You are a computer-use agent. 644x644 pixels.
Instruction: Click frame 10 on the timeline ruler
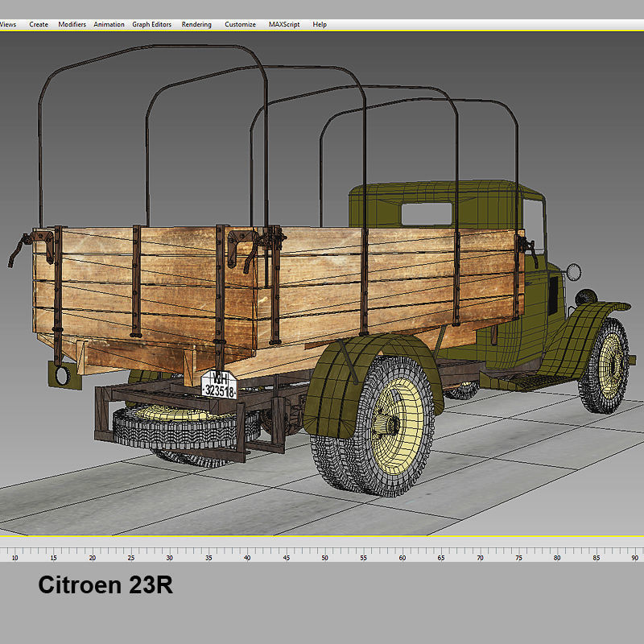[x=14, y=558]
